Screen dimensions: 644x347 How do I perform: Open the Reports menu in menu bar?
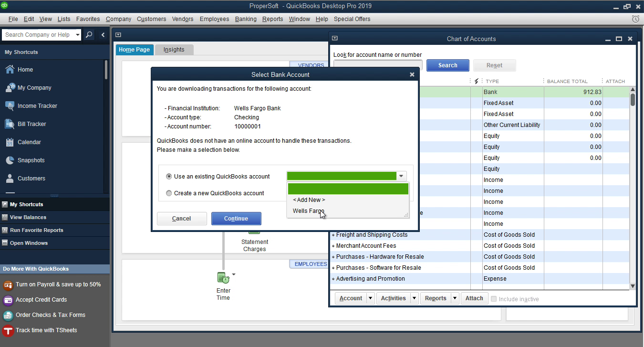(272, 19)
